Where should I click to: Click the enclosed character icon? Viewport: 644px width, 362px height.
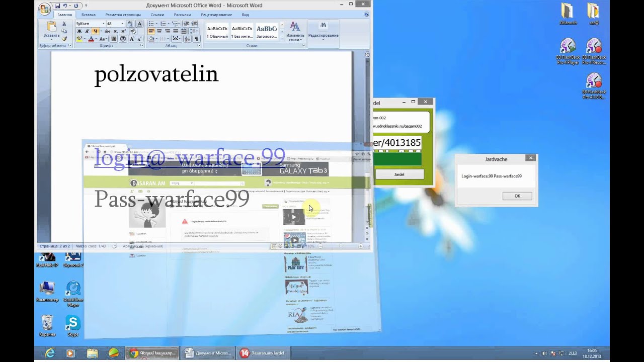[123, 39]
